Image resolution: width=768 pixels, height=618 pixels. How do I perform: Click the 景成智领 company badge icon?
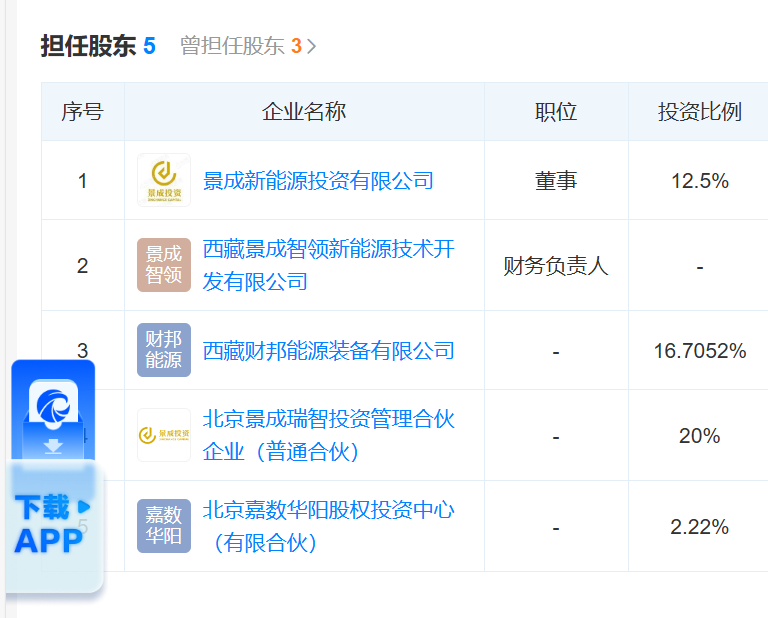click(x=163, y=265)
